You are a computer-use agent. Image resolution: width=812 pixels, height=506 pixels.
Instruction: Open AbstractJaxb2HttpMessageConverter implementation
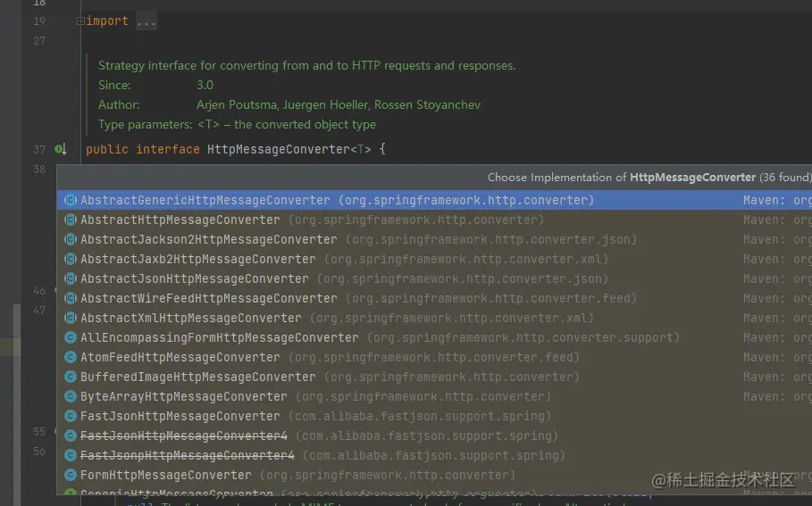coord(434,259)
